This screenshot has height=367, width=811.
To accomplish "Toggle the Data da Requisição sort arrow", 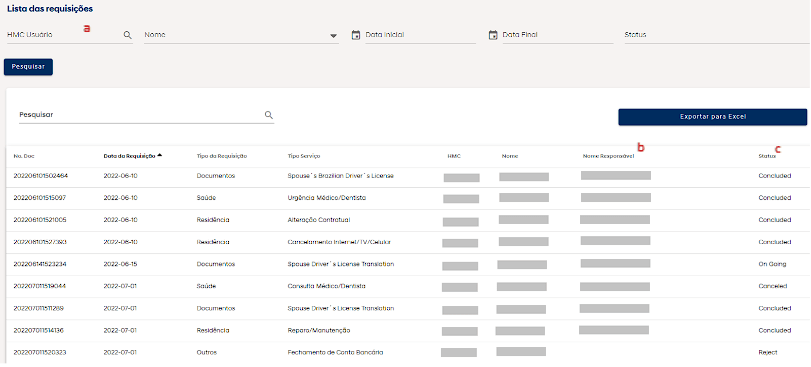I will pos(160,155).
